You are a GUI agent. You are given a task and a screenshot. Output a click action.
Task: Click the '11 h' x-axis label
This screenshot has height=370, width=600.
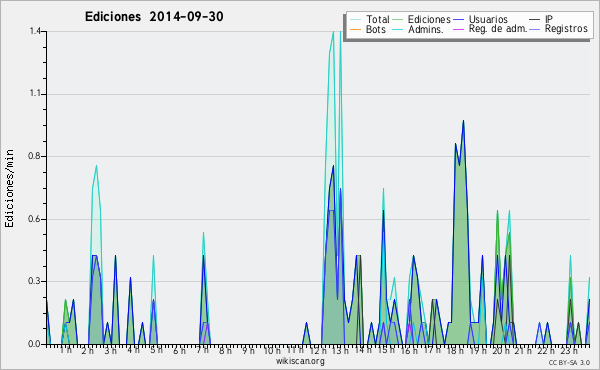295,350
